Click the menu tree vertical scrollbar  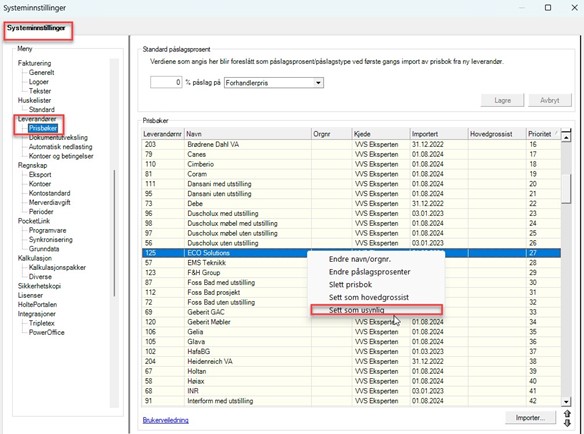[x=114, y=233]
